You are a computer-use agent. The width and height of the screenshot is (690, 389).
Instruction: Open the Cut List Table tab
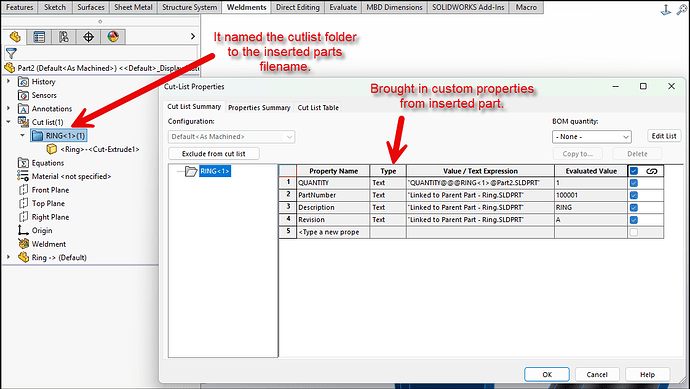click(318, 108)
